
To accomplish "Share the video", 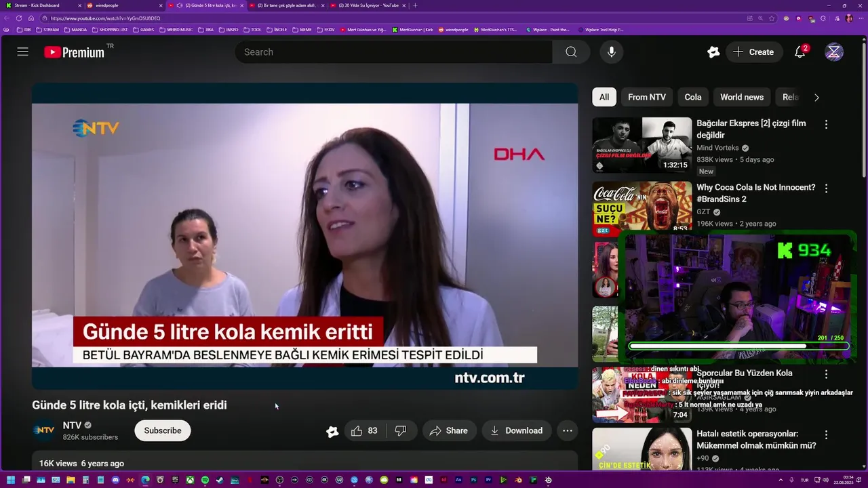I will point(449,430).
